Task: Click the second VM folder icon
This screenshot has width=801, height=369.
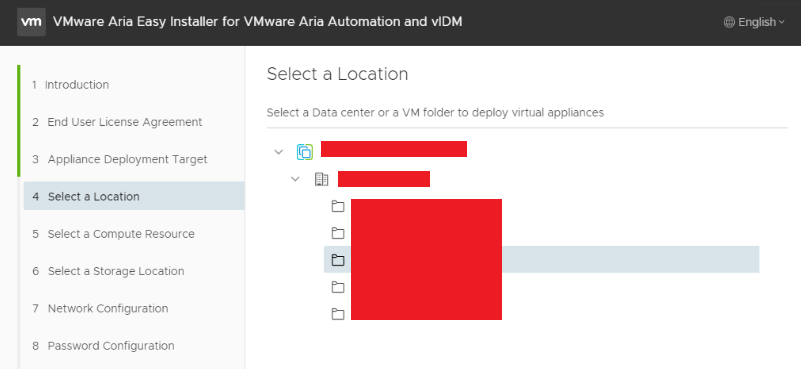Action: tap(338, 234)
